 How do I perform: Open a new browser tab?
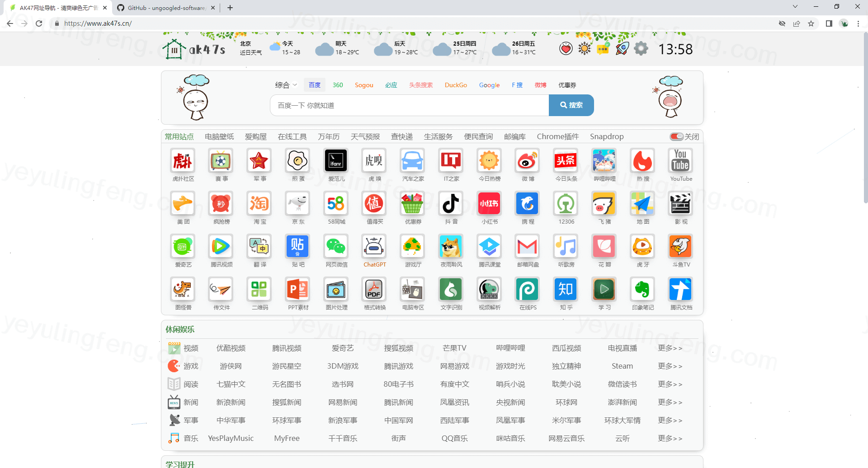click(230, 8)
